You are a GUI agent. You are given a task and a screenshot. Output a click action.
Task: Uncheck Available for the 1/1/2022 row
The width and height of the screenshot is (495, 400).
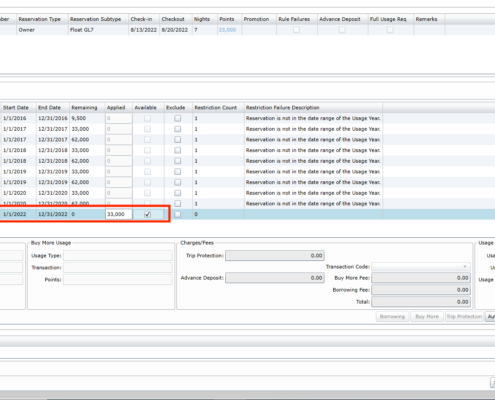[x=147, y=214]
